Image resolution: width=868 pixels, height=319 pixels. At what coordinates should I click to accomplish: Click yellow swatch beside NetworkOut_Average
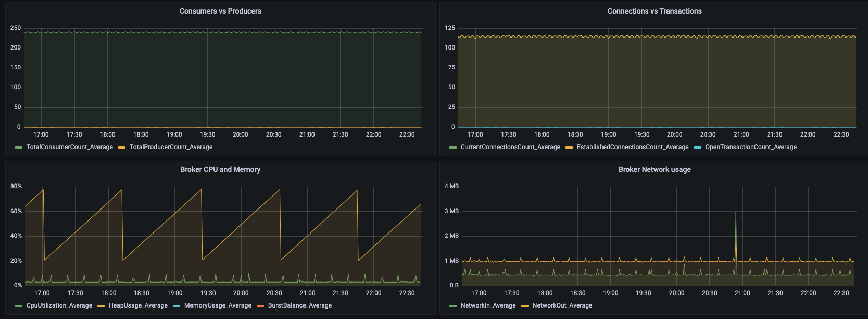click(525, 306)
